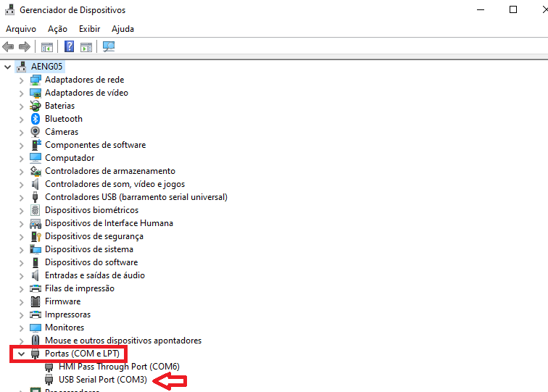
Task: Open the Exibir menu
Action: pyautogui.click(x=89, y=29)
